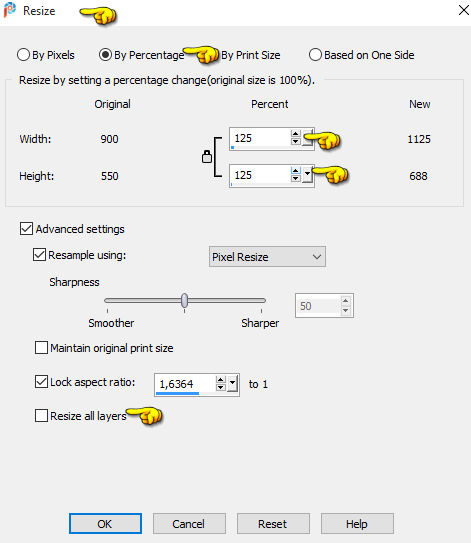Expand the height percent slider dropdown arrow

point(308,174)
